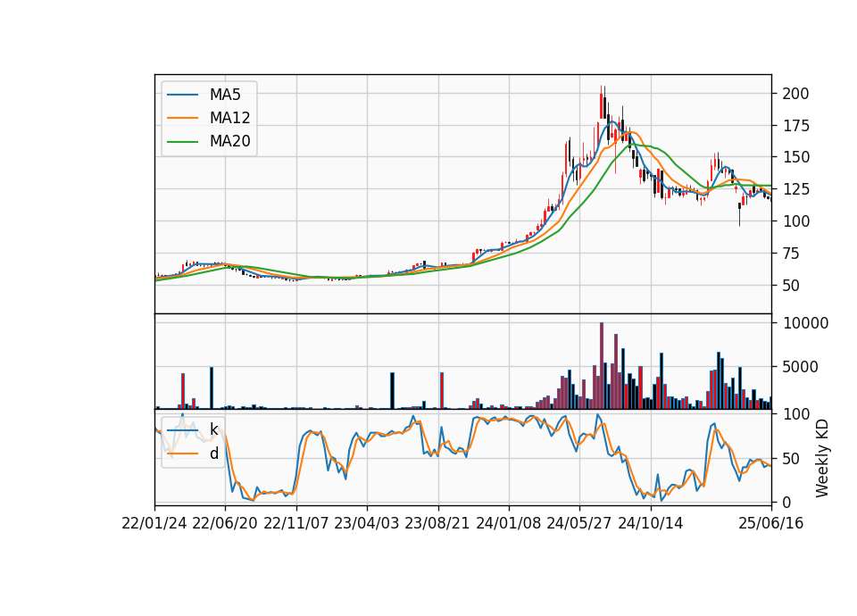This screenshot has width=857, height=616.
Task: Click the 22/01/24 date tick label
Action: coord(154,523)
